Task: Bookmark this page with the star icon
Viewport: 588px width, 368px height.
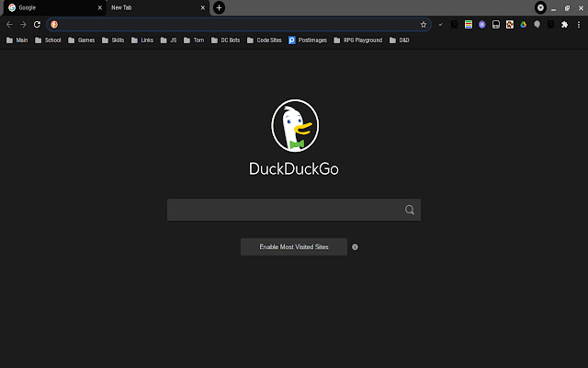Action: pos(424,25)
